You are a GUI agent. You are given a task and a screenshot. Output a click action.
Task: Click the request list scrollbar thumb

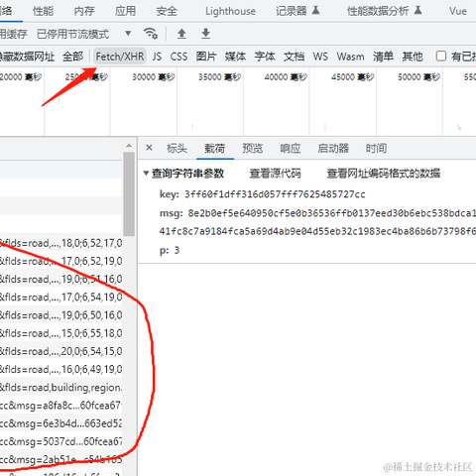(129, 194)
